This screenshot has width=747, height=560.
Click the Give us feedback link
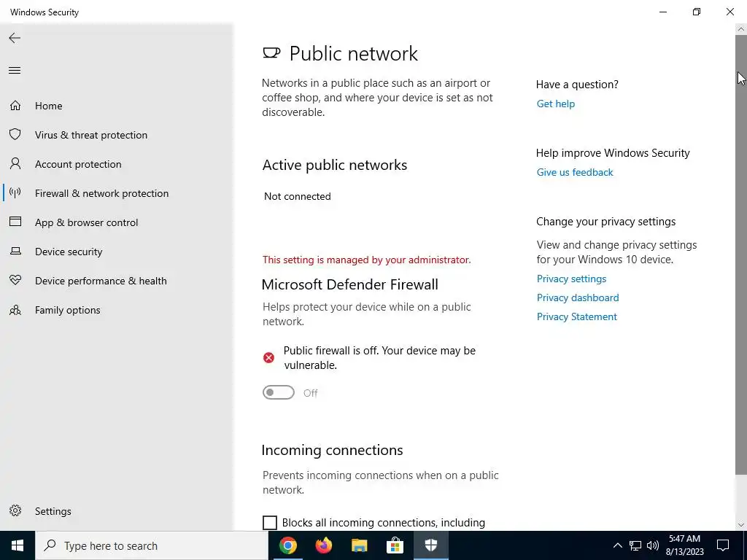(x=575, y=172)
